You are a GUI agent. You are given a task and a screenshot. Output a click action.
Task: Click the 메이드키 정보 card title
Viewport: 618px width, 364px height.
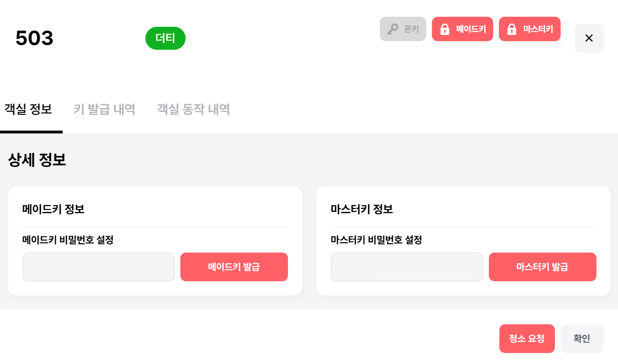pos(54,209)
